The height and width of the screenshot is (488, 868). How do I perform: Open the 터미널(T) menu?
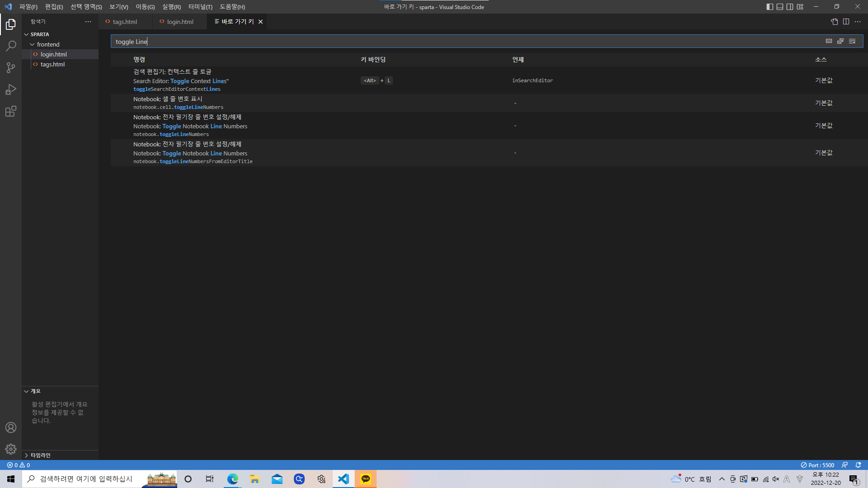(200, 7)
